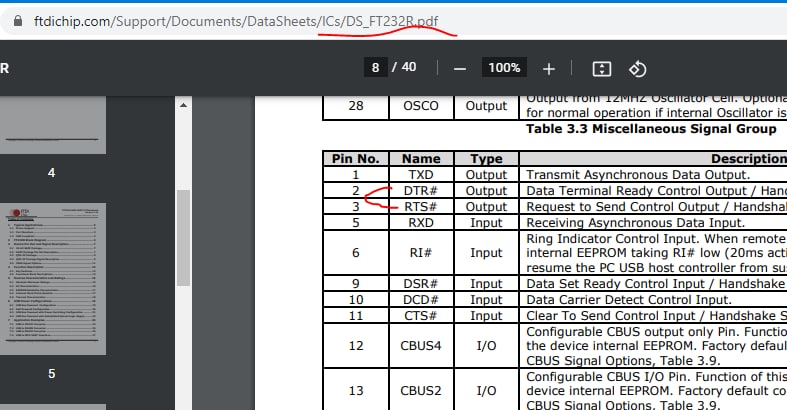Click pin number 12 cell
The image size is (787, 410).
(355, 346)
